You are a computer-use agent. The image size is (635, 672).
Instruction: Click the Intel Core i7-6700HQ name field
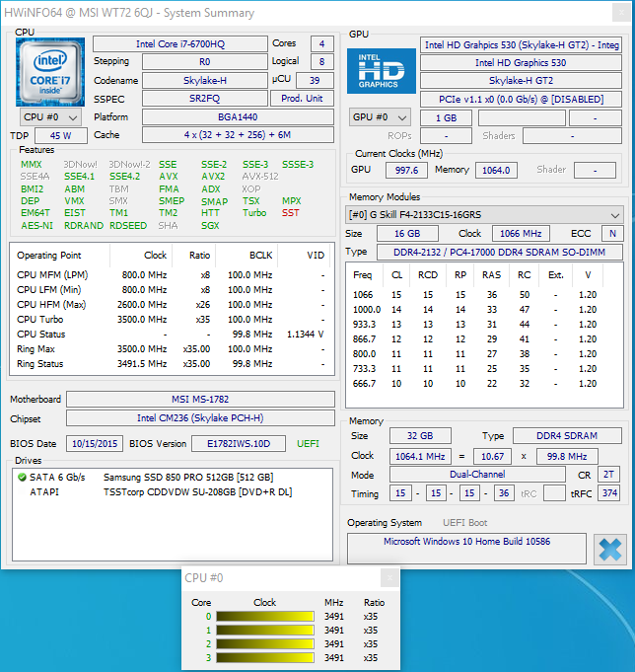180,43
